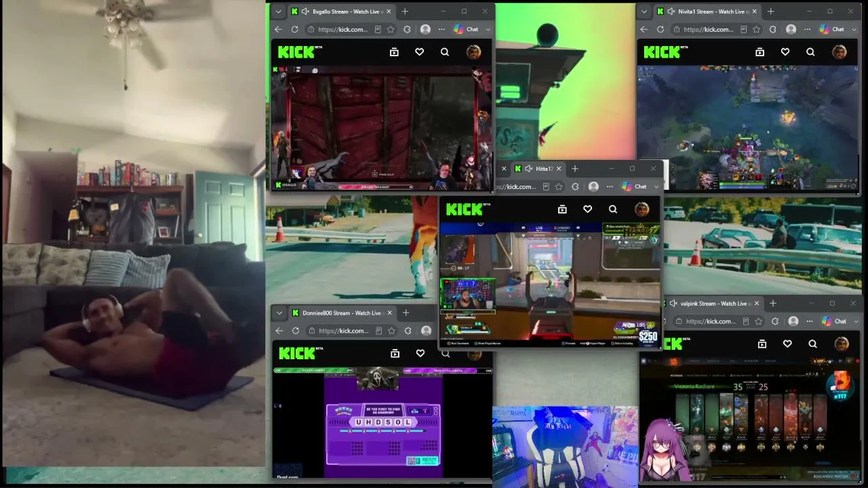Image resolution: width=868 pixels, height=488 pixels.
Task: Click the heart following icon in Donniee800 window
Action: pos(420,353)
